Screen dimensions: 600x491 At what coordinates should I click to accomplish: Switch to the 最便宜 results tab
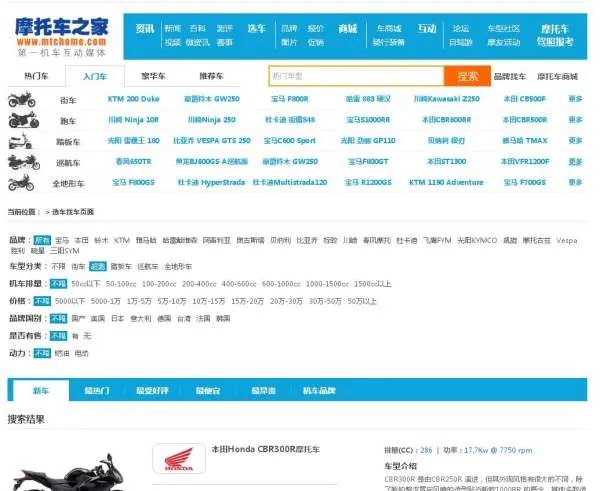pos(208,390)
